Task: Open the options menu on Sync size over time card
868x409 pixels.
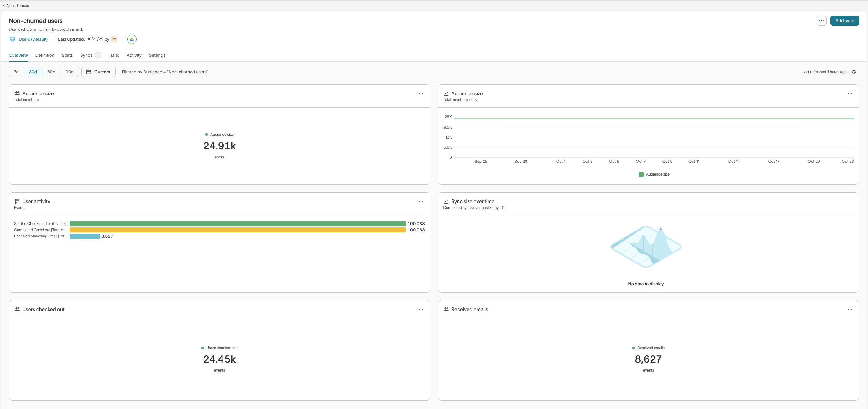Action: pyautogui.click(x=850, y=201)
